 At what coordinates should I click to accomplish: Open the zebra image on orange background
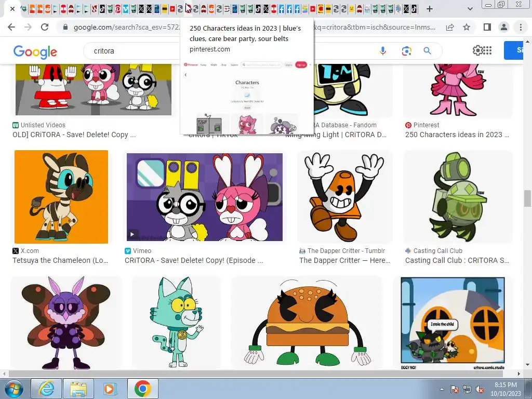[61, 197]
